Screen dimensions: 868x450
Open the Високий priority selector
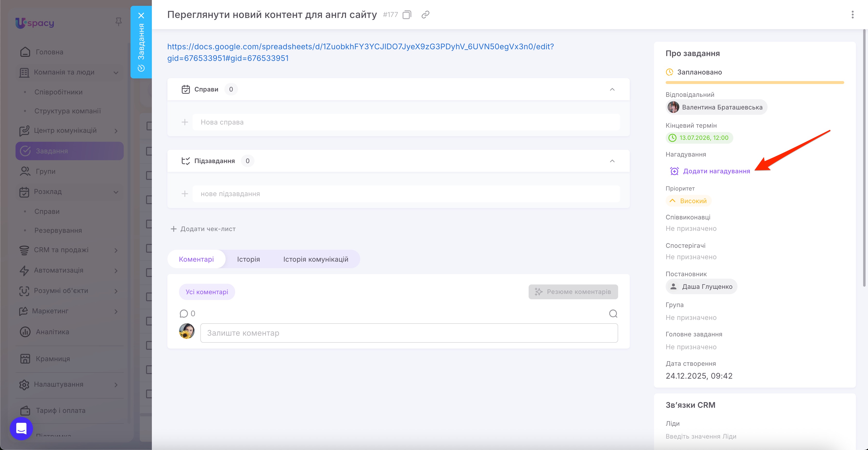(689, 201)
